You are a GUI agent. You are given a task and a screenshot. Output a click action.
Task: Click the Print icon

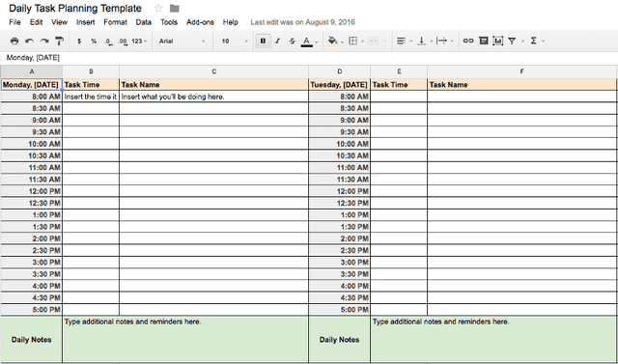(14, 41)
